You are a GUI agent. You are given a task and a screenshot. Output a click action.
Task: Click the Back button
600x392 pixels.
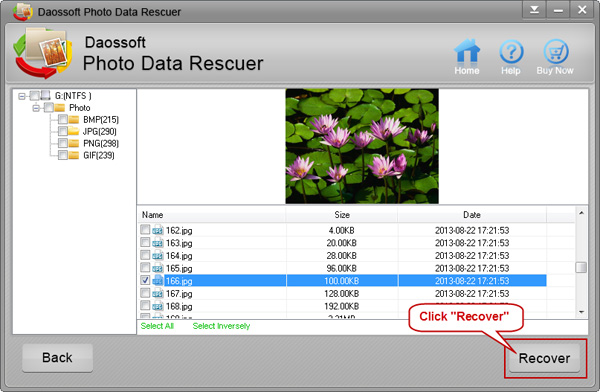(x=57, y=358)
